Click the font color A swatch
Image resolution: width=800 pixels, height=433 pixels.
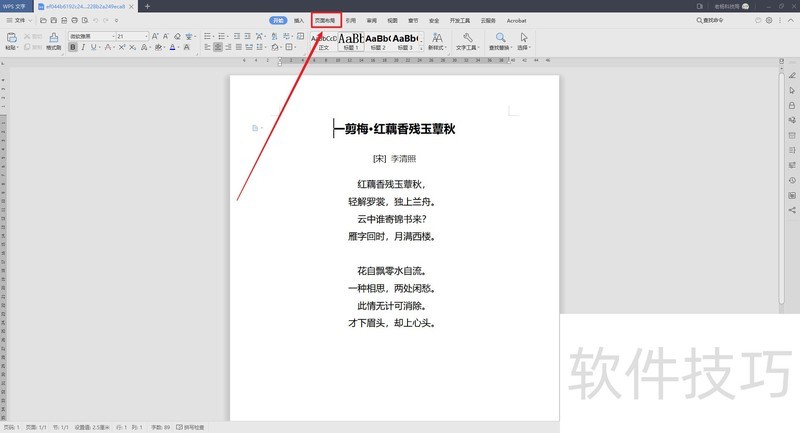point(173,47)
